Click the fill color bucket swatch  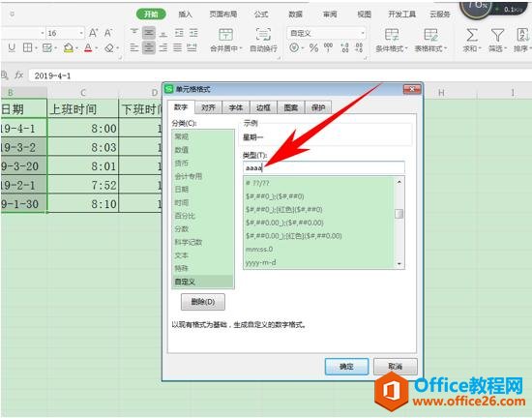pyautogui.click(x=69, y=47)
